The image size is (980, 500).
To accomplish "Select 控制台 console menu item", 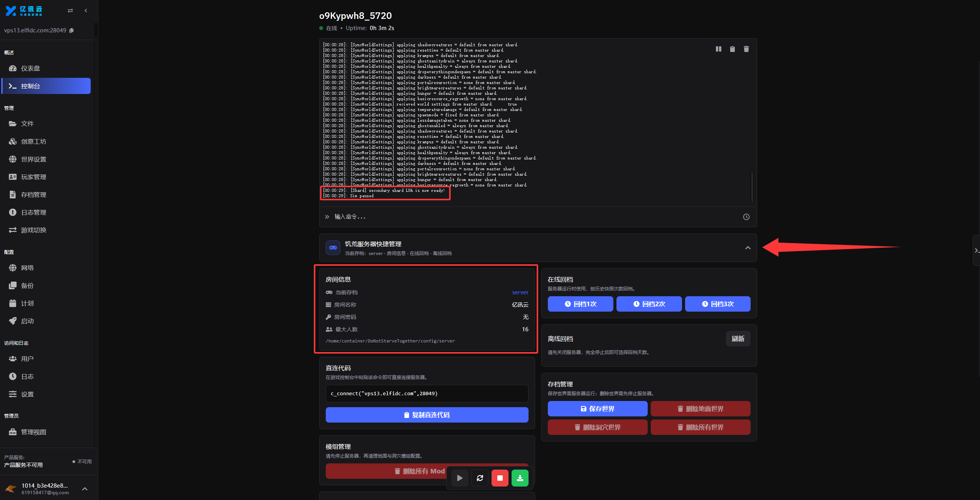I will point(46,86).
